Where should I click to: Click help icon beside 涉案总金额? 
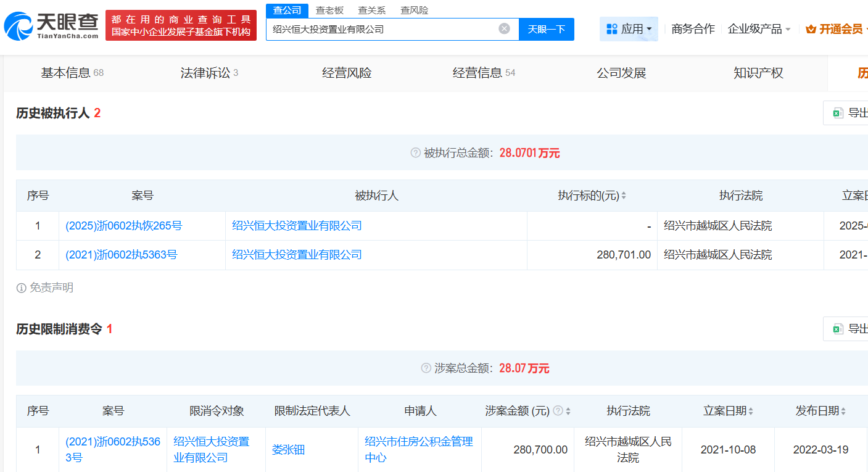click(x=426, y=368)
